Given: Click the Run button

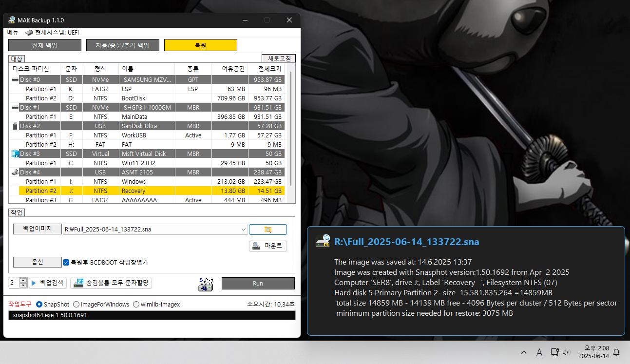Looking at the screenshot, I should tap(258, 283).
